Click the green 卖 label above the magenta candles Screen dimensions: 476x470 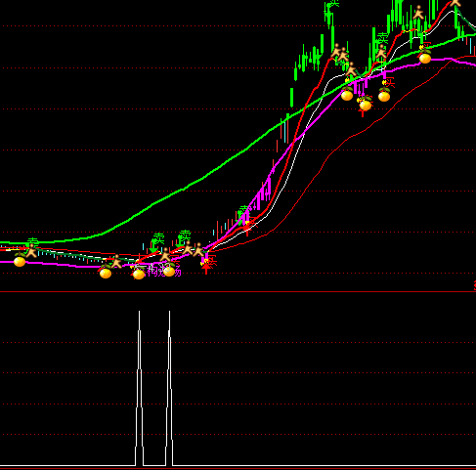point(244,211)
